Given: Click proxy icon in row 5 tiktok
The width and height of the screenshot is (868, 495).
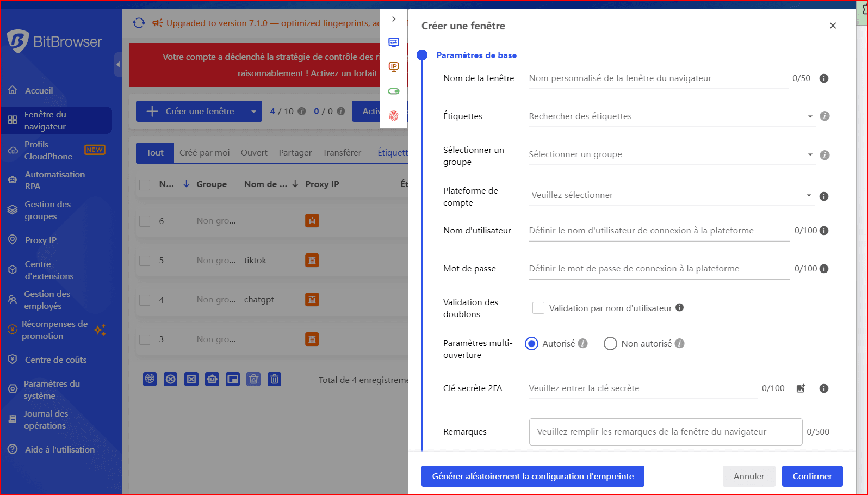Looking at the screenshot, I should [x=312, y=261].
